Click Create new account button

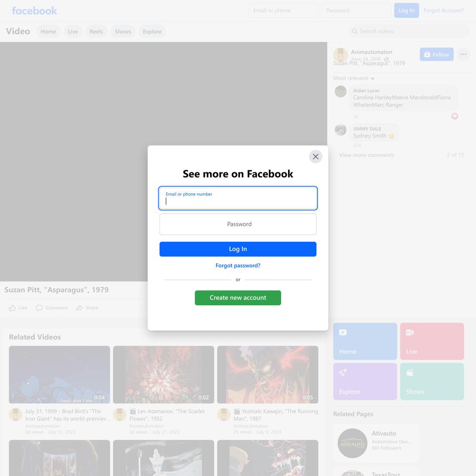(x=238, y=298)
